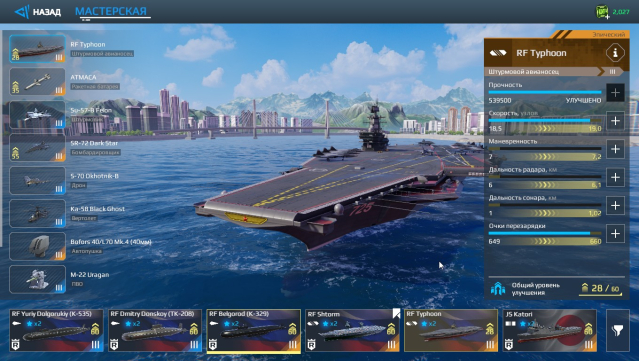Click the Общий уровень улучшения 28/60 bar

tap(556, 289)
